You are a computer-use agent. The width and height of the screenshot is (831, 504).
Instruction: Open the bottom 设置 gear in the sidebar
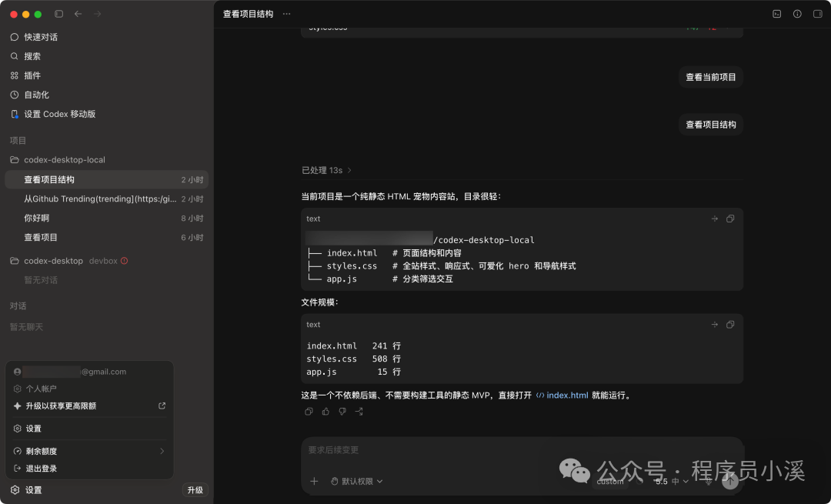(x=26, y=490)
